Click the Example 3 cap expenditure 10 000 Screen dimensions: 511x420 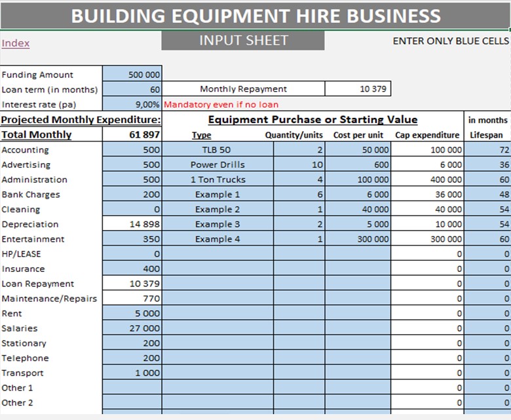point(427,224)
